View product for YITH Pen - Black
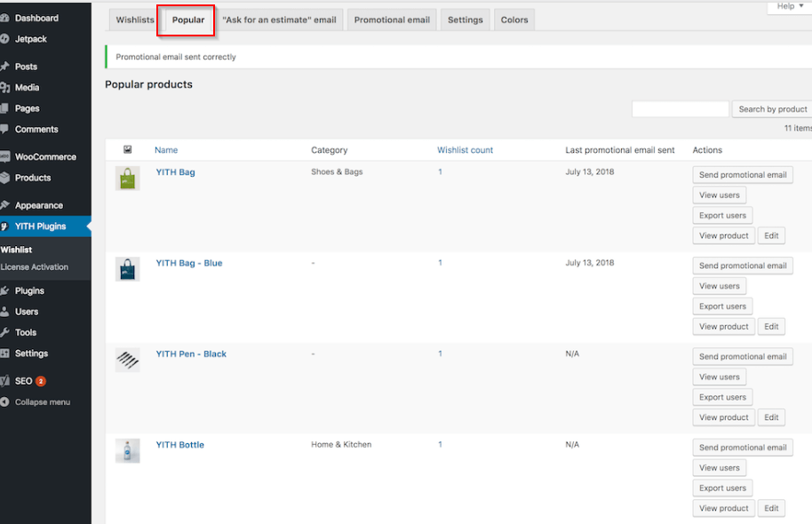Viewport: 812px width, 524px height. [723, 417]
